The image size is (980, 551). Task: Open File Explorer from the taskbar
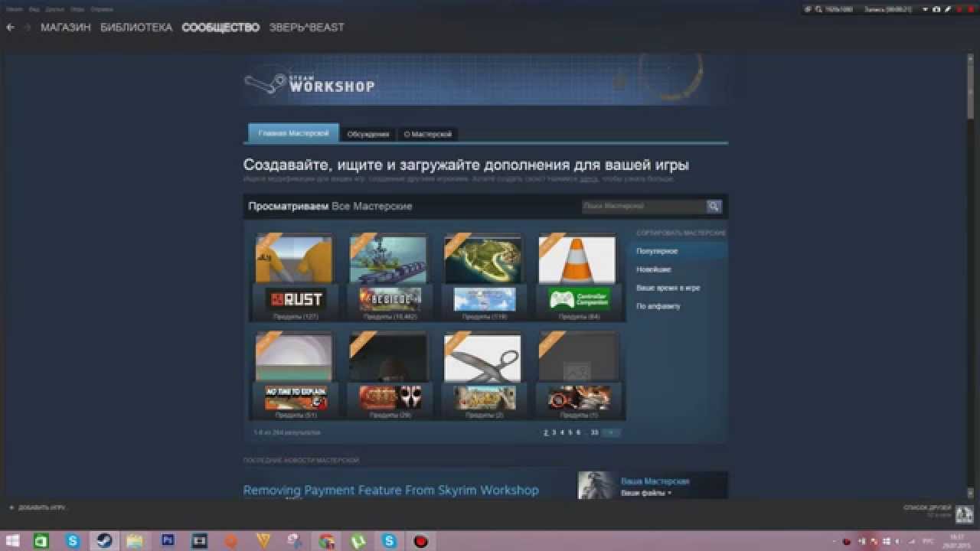point(136,541)
